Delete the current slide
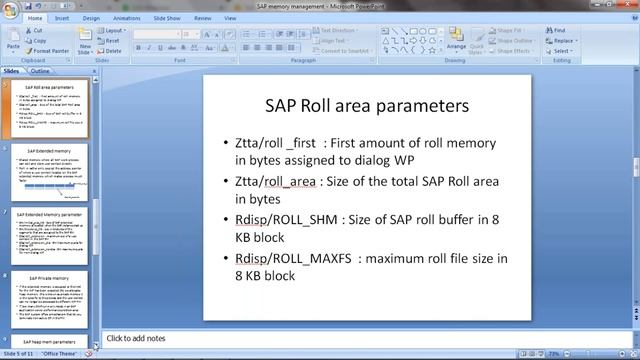This screenshot has width=640, height=360. (109, 51)
